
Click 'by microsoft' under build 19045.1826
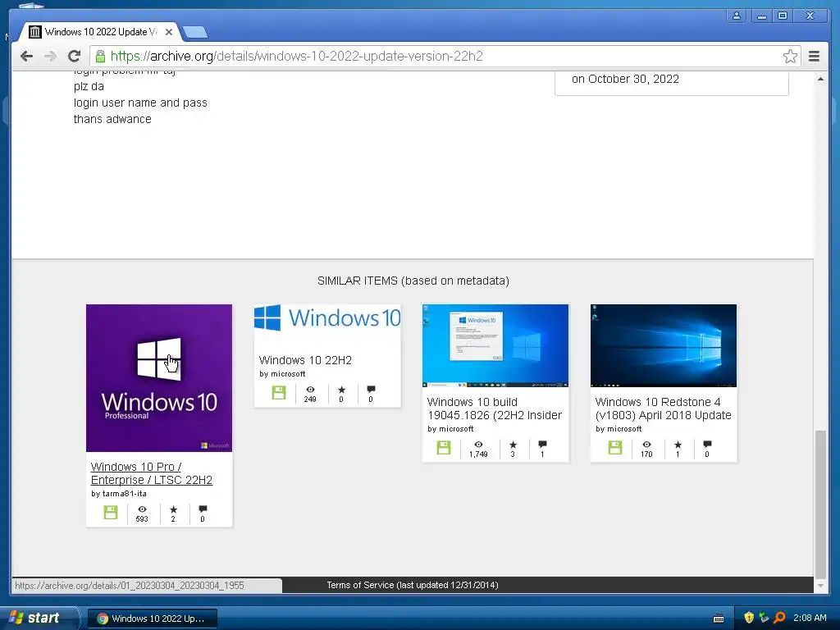450,428
